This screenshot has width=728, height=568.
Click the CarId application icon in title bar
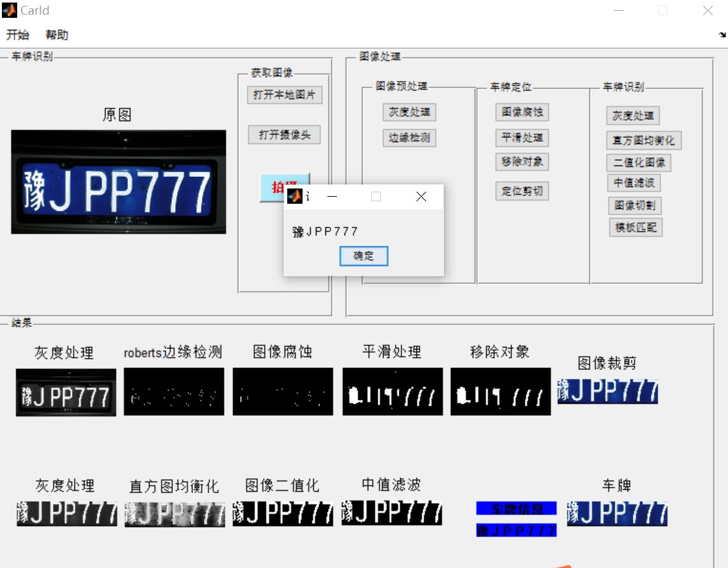9,10
